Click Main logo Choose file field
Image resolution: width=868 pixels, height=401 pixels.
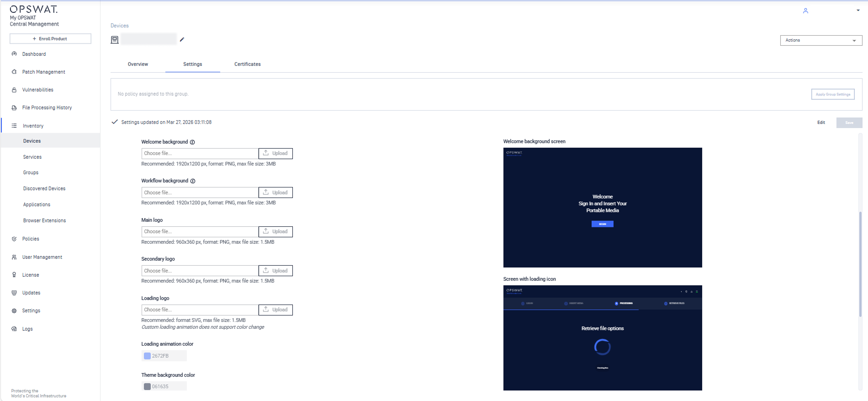pos(200,231)
